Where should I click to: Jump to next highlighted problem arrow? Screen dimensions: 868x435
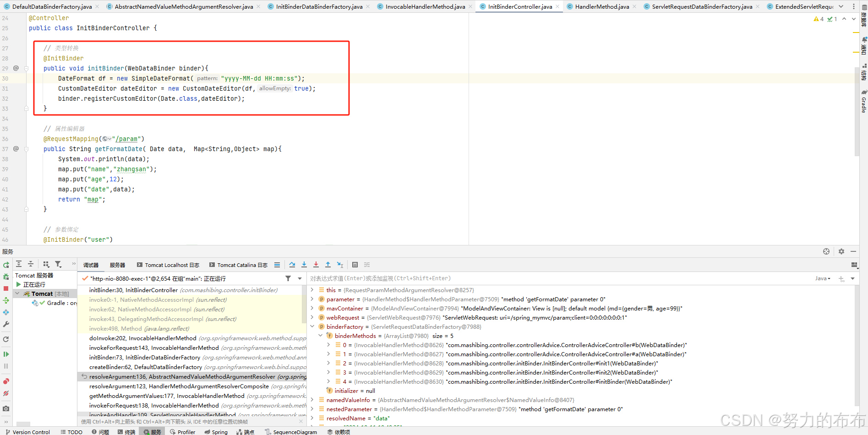[853, 19]
